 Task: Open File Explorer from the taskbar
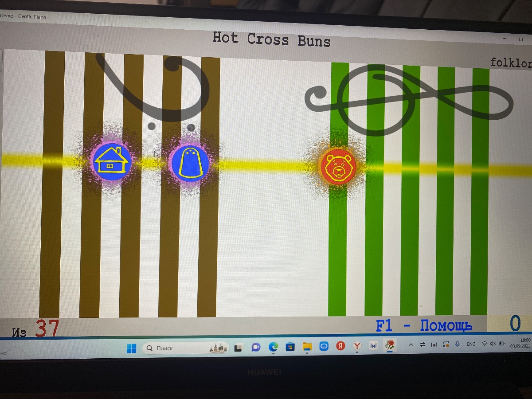tap(307, 347)
